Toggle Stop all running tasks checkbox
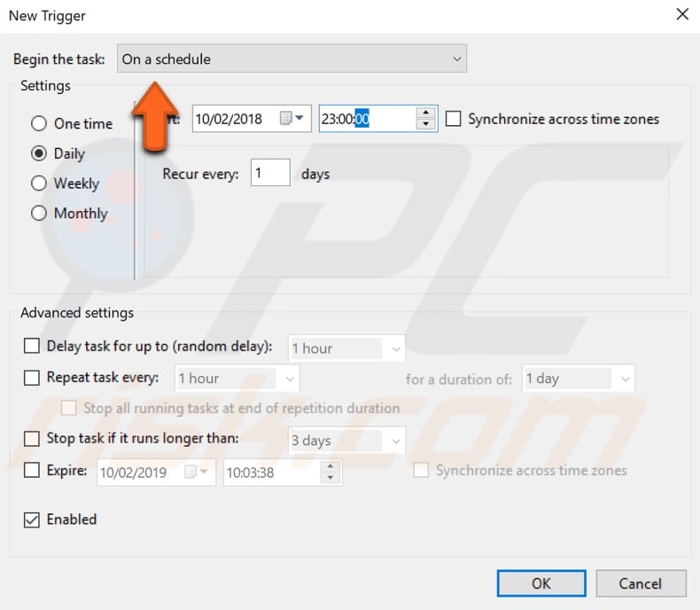700x610 pixels. (x=69, y=408)
